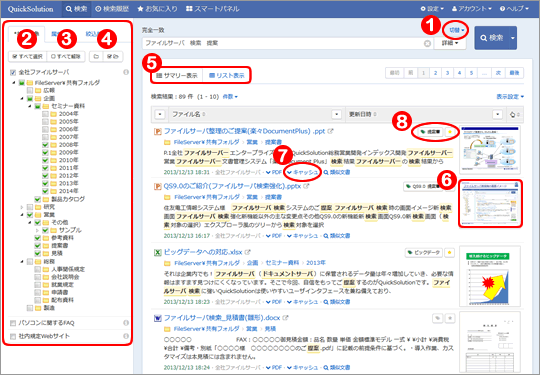Open external-link icon after the DocumentPlus .ppt title
The image size is (540, 375).
[331, 131]
